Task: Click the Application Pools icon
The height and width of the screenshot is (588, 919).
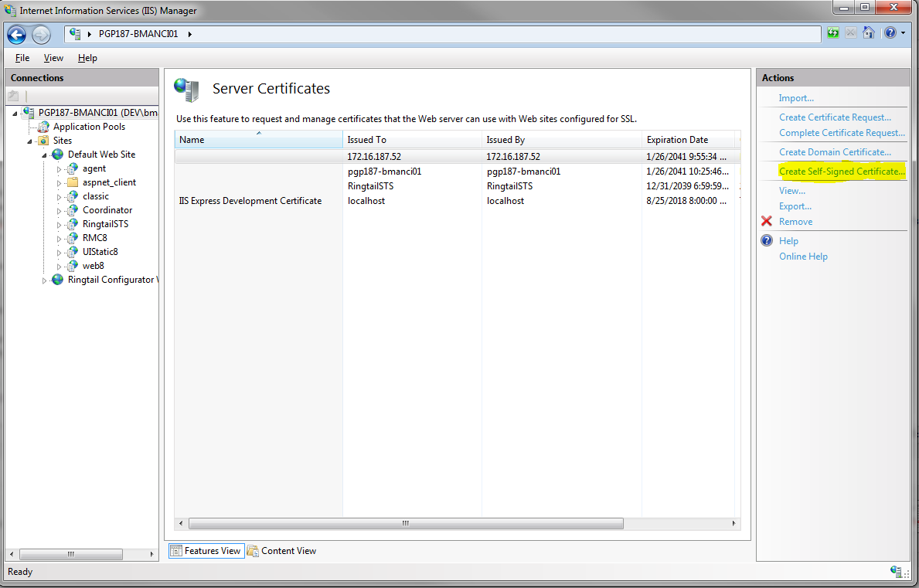Action: tap(43, 127)
